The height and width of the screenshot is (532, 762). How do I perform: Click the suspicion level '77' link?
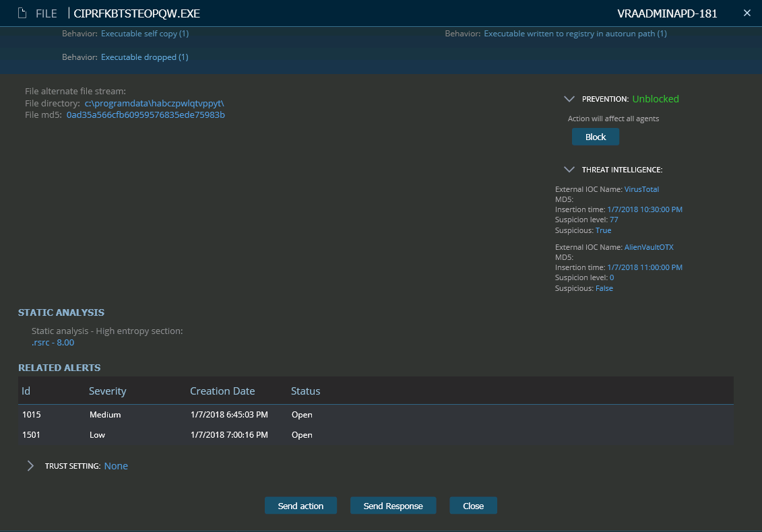coord(613,220)
